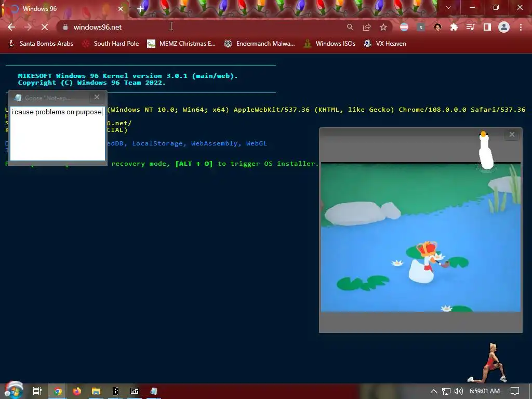Focus the windows96.net address bar
Screen dimensions: 532x399
[204, 27]
